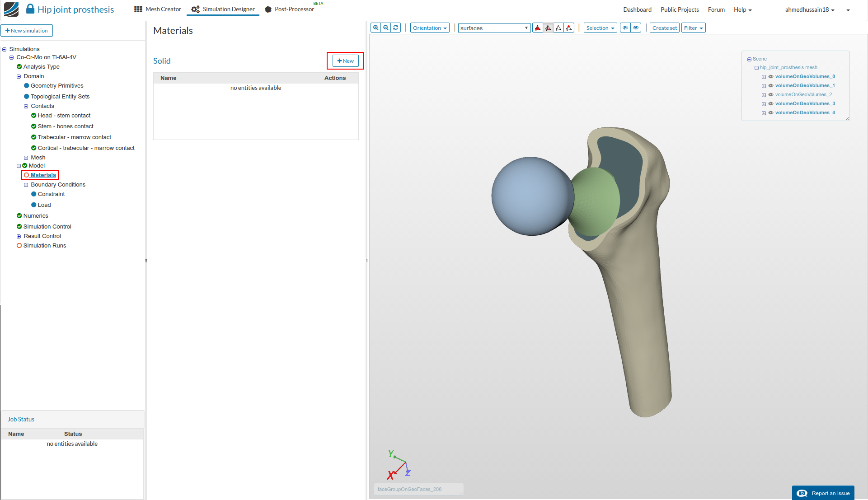Select the solid red surface render mode
Image resolution: width=868 pixels, height=500 pixels.
click(538, 28)
